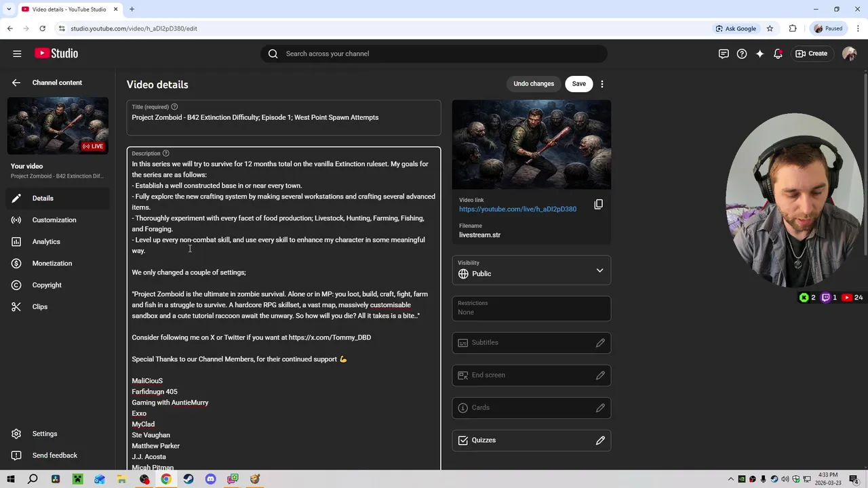Go back using Channel content arrow

[x=16, y=83]
